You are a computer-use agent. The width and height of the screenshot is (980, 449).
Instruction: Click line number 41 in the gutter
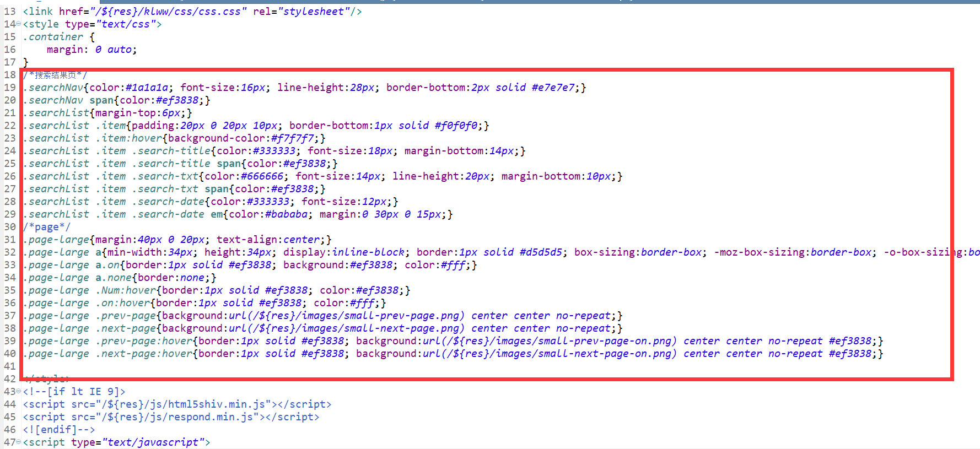tap(10, 366)
